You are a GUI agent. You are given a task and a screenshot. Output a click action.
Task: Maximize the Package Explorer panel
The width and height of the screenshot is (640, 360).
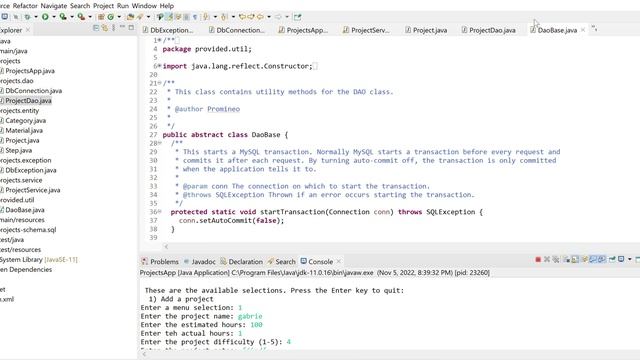(131, 27)
